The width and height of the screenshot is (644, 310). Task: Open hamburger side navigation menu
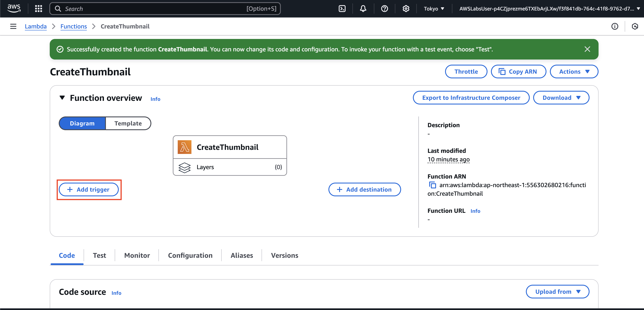coord(13,27)
